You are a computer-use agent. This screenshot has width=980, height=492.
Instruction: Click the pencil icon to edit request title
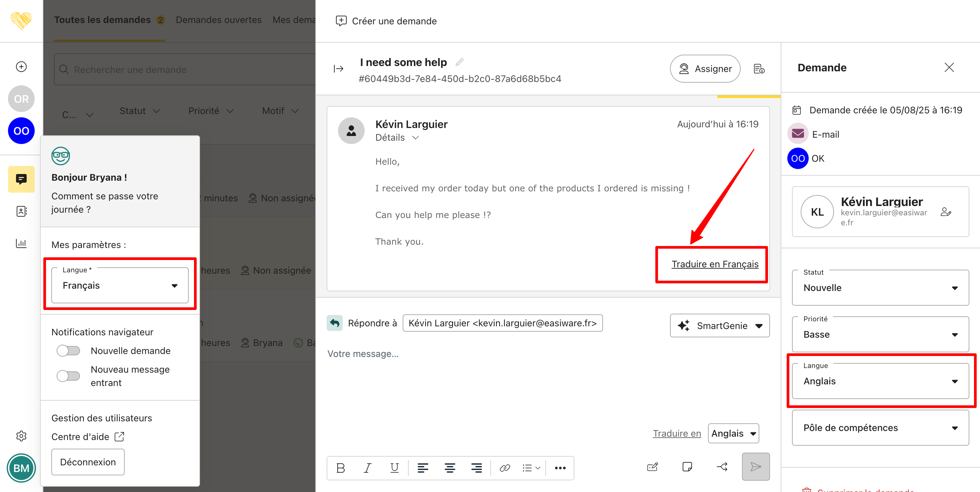pyautogui.click(x=459, y=62)
